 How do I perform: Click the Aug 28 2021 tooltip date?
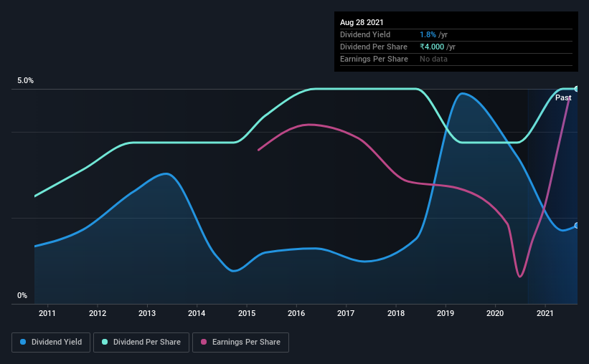point(362,22)
